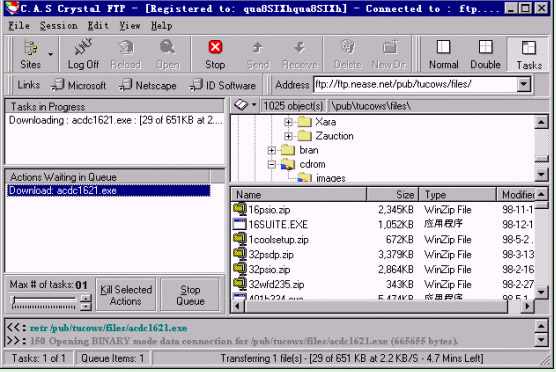The height and width of the screenshot is (372, 556).
Task: Open the File menu
Action: coord(19,26)
